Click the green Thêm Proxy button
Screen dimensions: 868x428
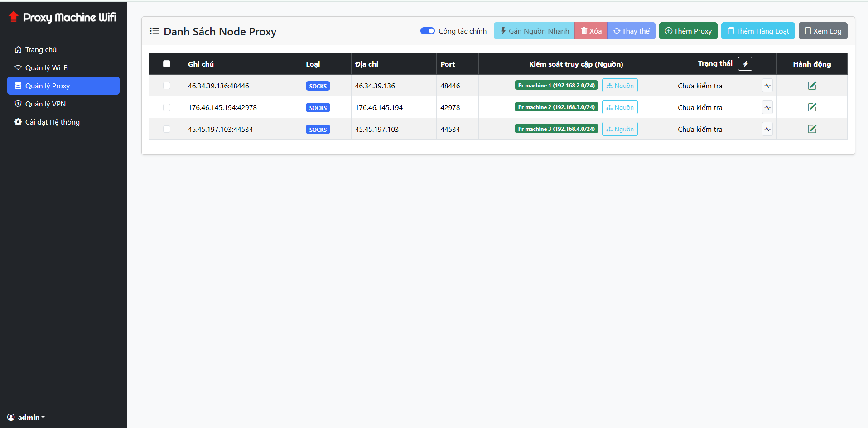coord(688,31)
